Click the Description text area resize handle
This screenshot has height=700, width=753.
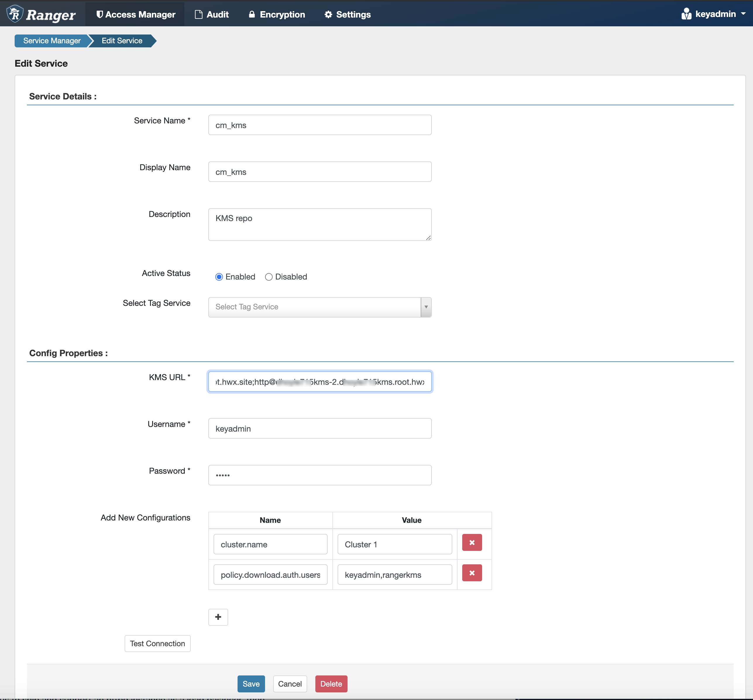428,238
